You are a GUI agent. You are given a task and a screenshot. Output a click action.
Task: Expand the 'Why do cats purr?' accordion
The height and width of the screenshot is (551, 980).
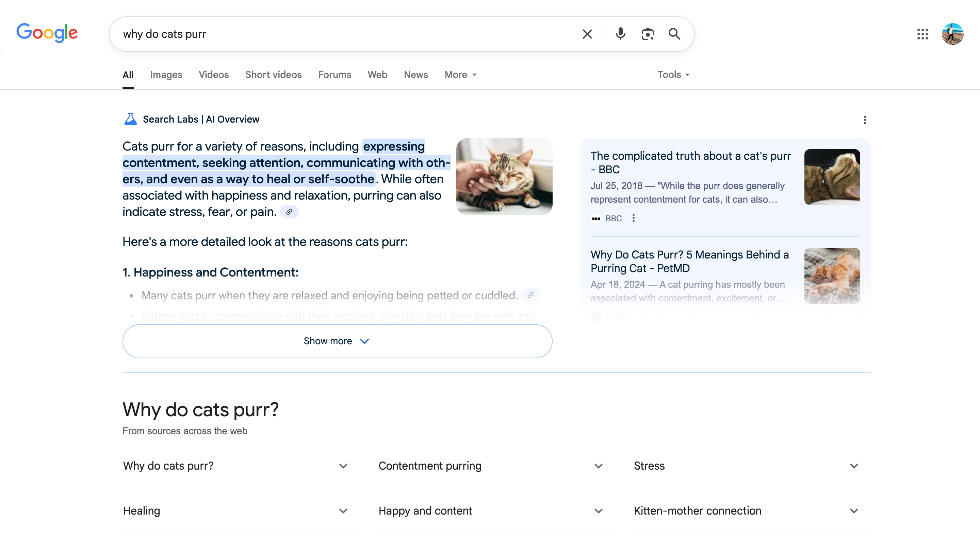tap(241, 466)
